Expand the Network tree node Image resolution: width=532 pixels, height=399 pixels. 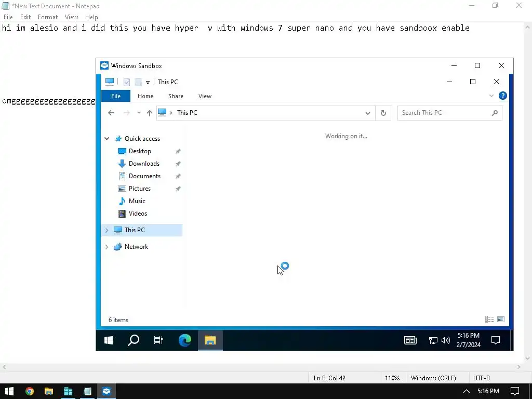(x=107, y=247)
